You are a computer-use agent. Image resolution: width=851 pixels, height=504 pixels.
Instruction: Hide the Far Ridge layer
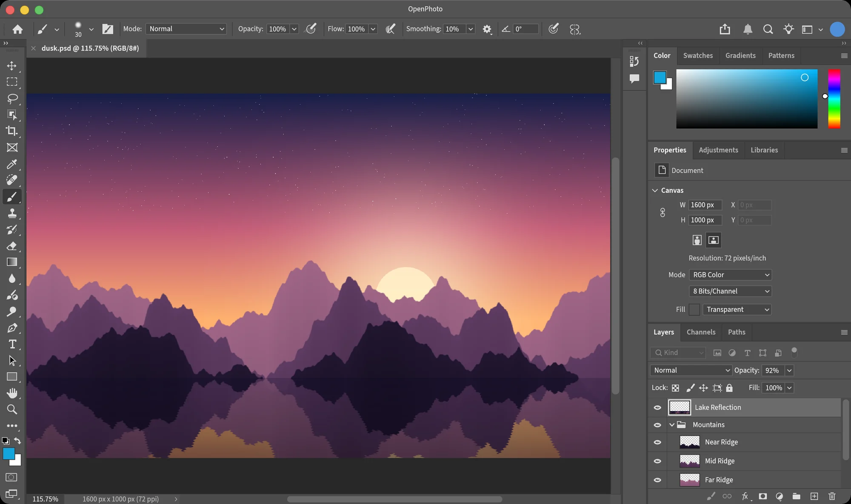click(x=657, y=480)
